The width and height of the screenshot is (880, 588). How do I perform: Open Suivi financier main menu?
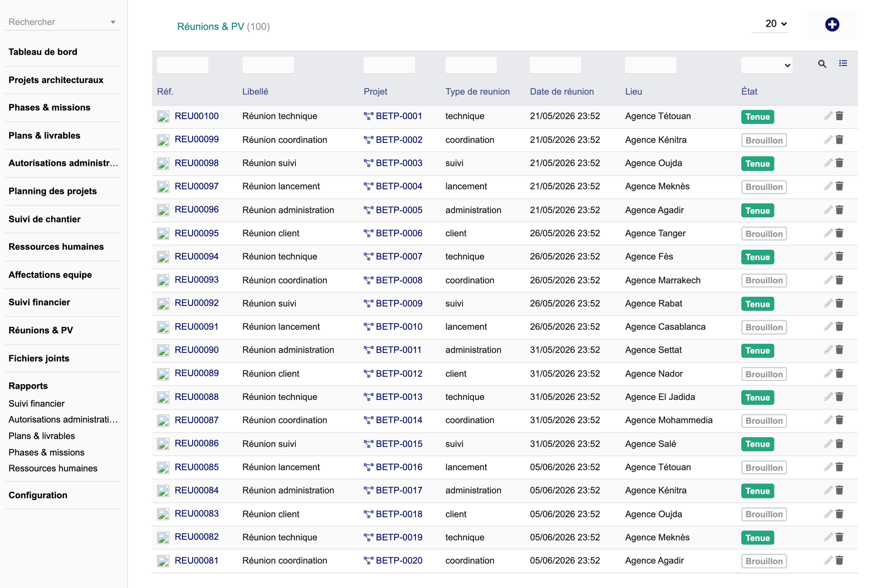click(39, 302)
